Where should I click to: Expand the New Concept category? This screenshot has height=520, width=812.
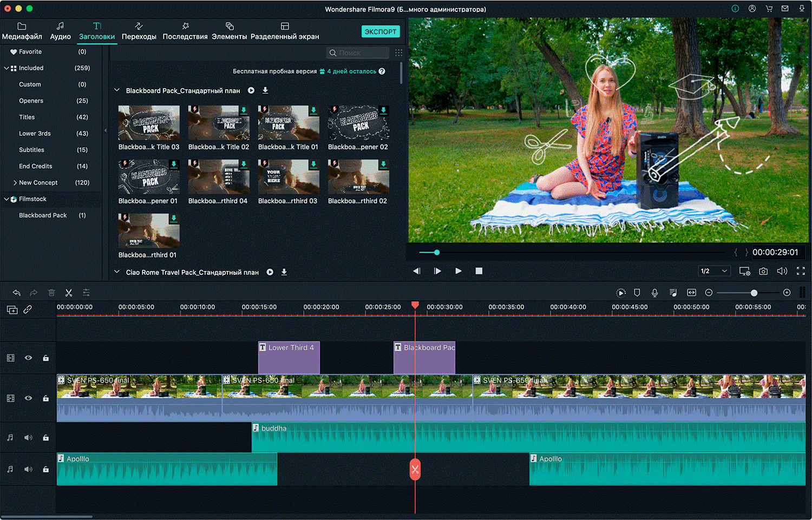pos(15,183)
